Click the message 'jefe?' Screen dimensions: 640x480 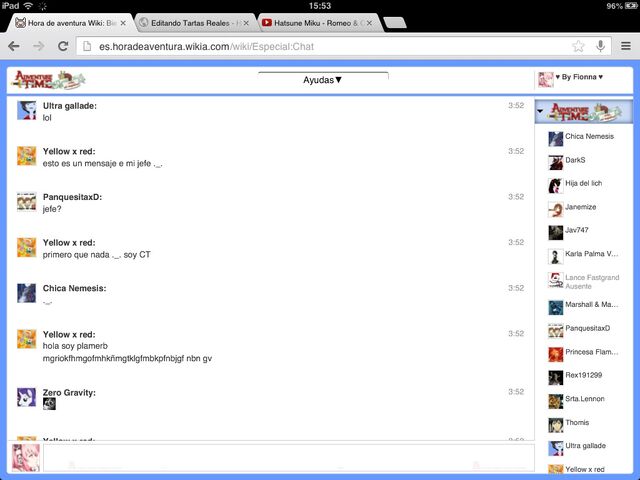point(52,209)
